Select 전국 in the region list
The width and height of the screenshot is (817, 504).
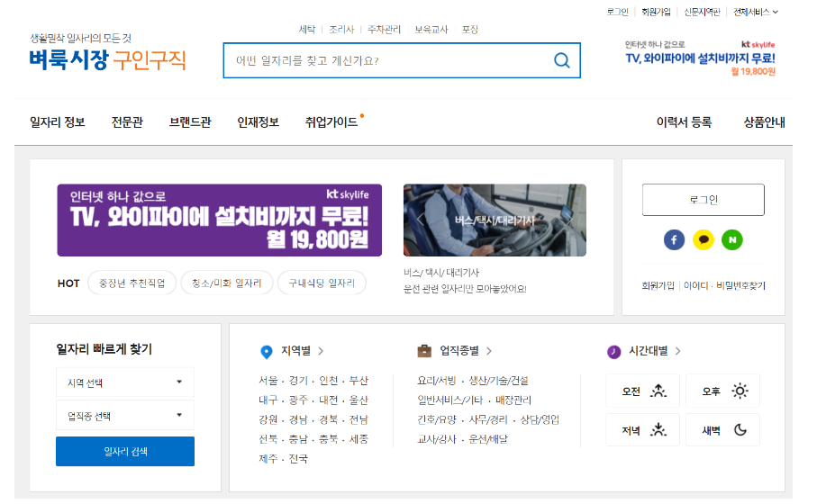(x=298, y=459)
